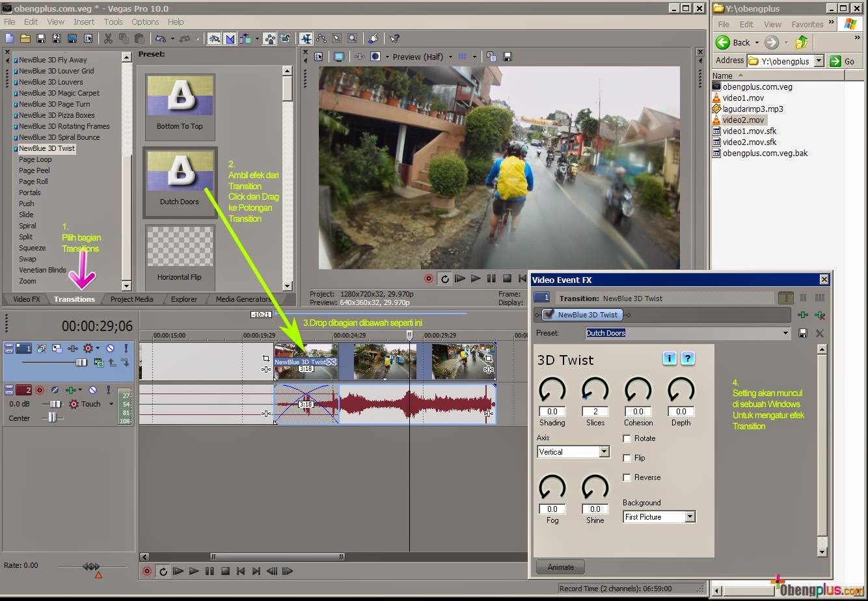Viewport: 868px width, 601px height.
Task: Click the Invert Phase icon on audio track 2
Action: 55,390
